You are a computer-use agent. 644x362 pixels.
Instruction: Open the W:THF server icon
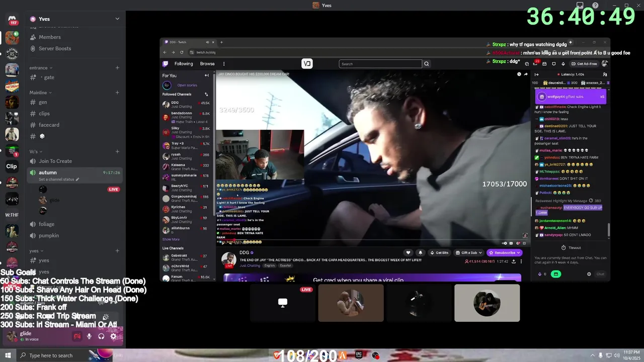point(12,215)
